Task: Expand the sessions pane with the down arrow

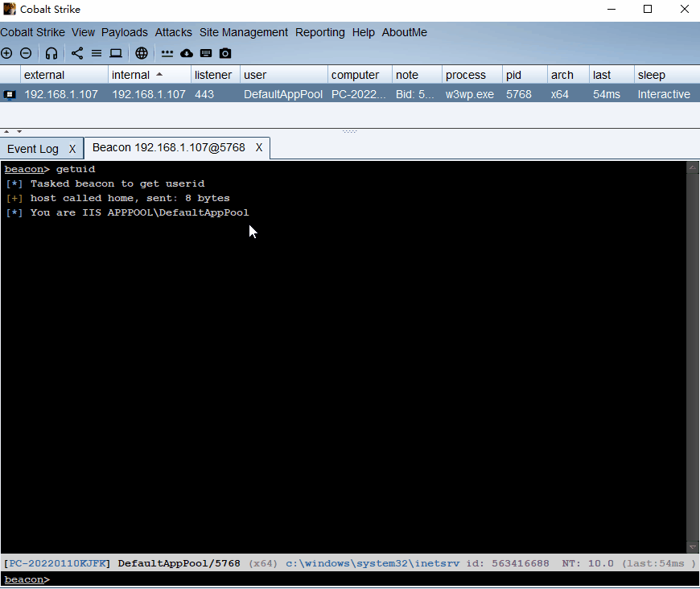Action: tap(19, 130)
